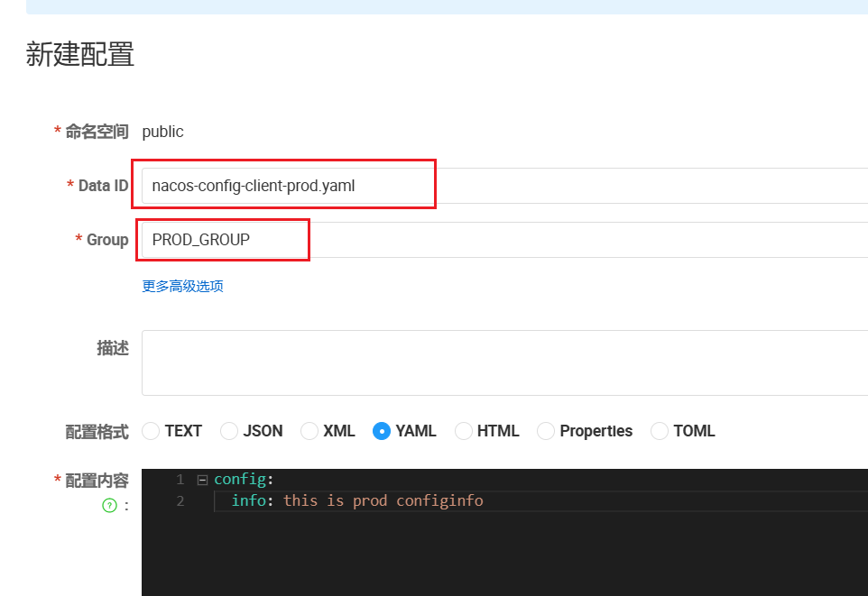Click the Group input field

pos(505,240)
